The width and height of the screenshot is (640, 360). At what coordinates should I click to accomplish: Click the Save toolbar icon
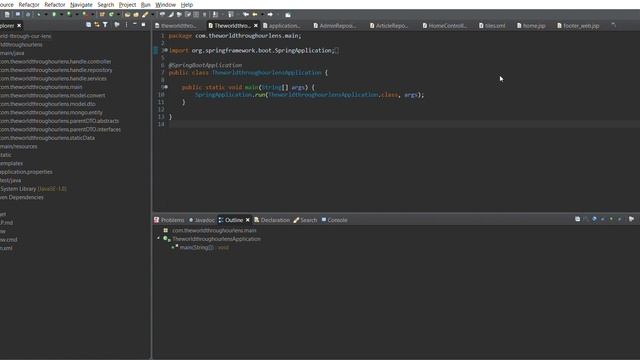click(18, 14)
